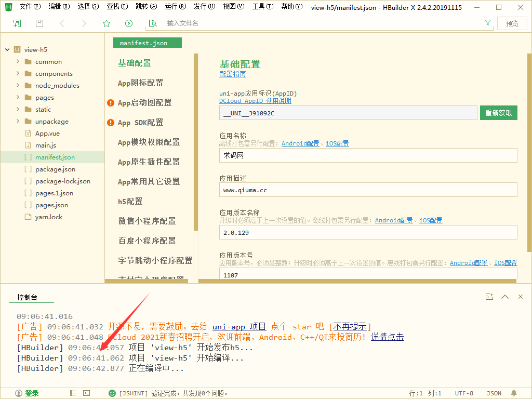
Task: Expand the common folder
Action: 18,61
